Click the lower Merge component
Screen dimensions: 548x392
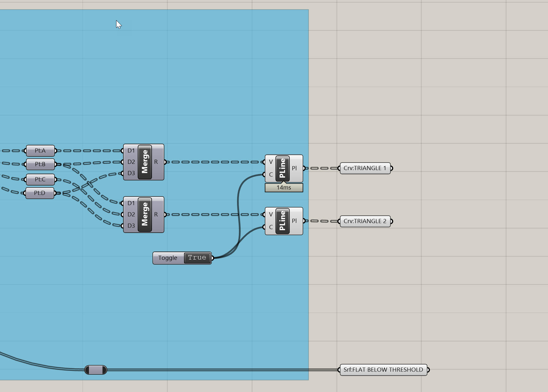coord(145,214)
